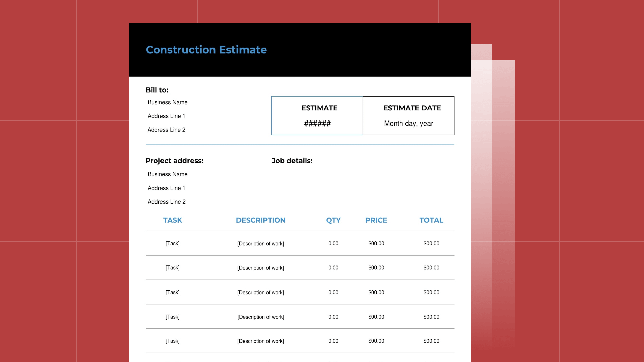This screenshot has width=644, height=362.
Task: Select the ###### estimate number field
Action: 317,123
